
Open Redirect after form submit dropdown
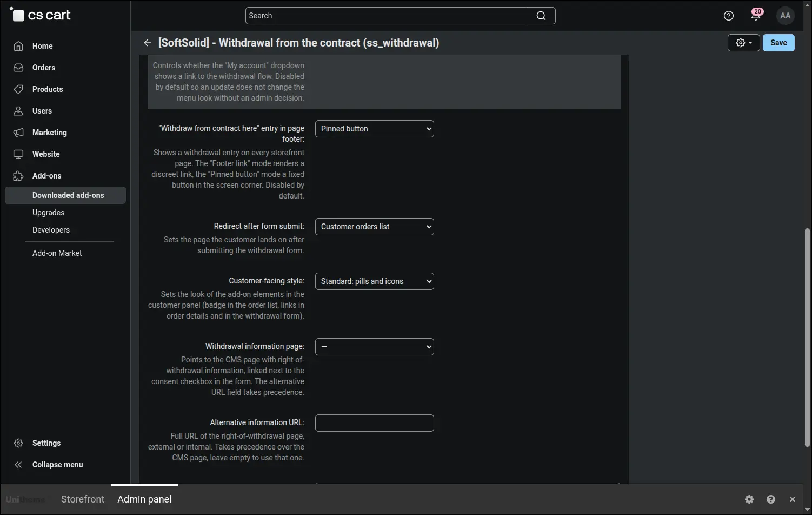tap(375, 227)
